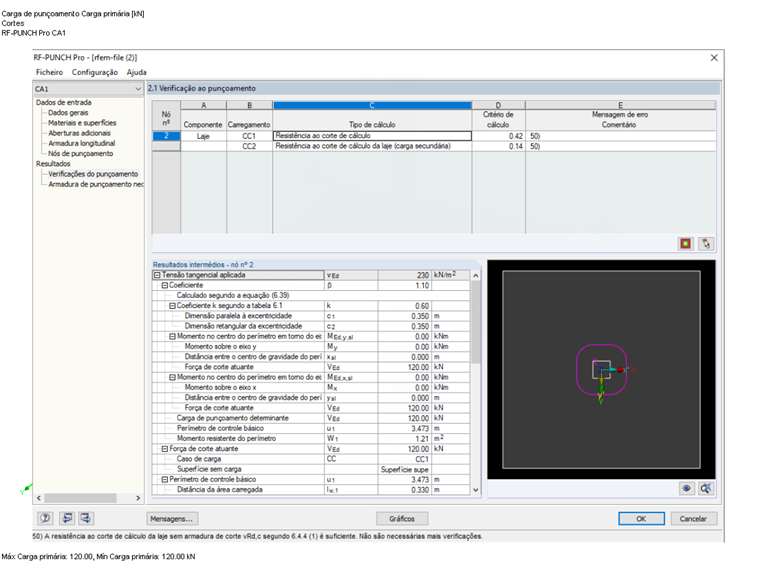Screen dimensions: 760x570
Task: Click the pick-node cursor icon below results table
Action: click(706, 243)
